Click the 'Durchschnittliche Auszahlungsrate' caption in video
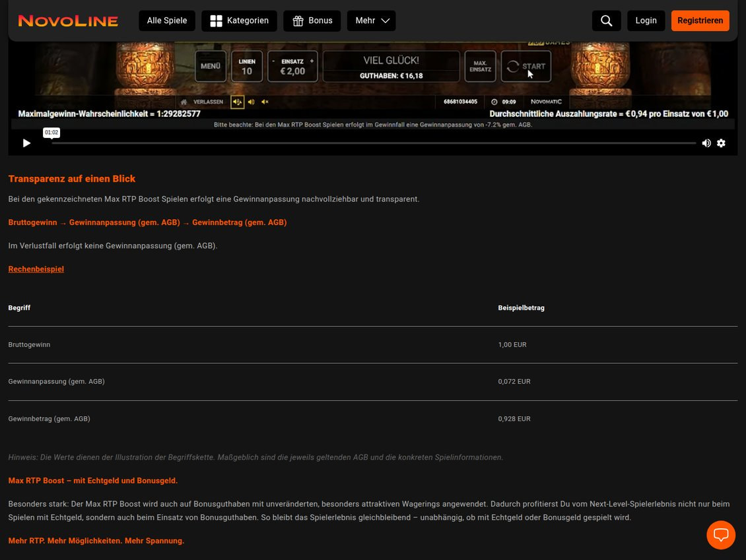The width and height of the screenshot is (746, 560). tap(609, 114)
